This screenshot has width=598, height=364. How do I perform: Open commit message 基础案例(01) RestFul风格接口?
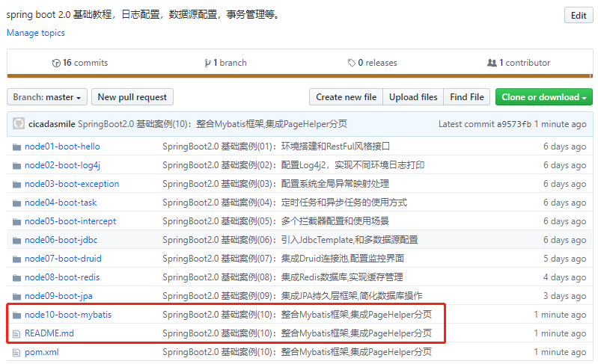tap(276, 146)
